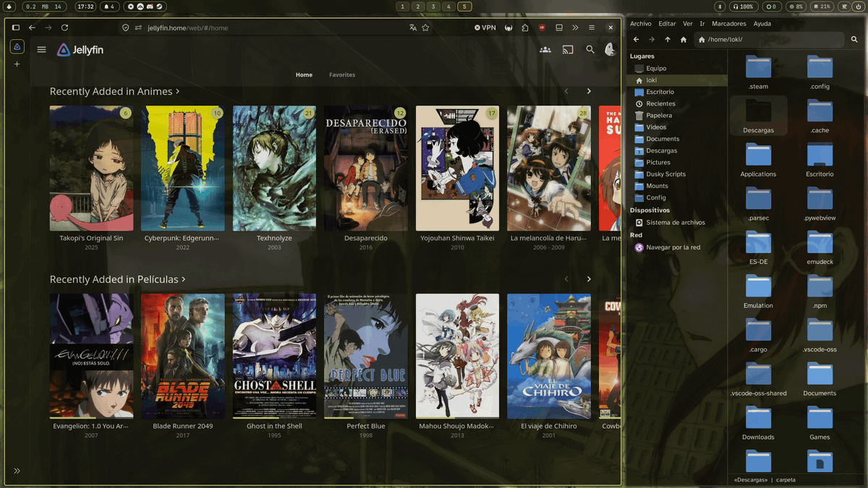Viewport: 868px width, 488px height.
Task: Click the 17:32 clock
Action: 85,7
